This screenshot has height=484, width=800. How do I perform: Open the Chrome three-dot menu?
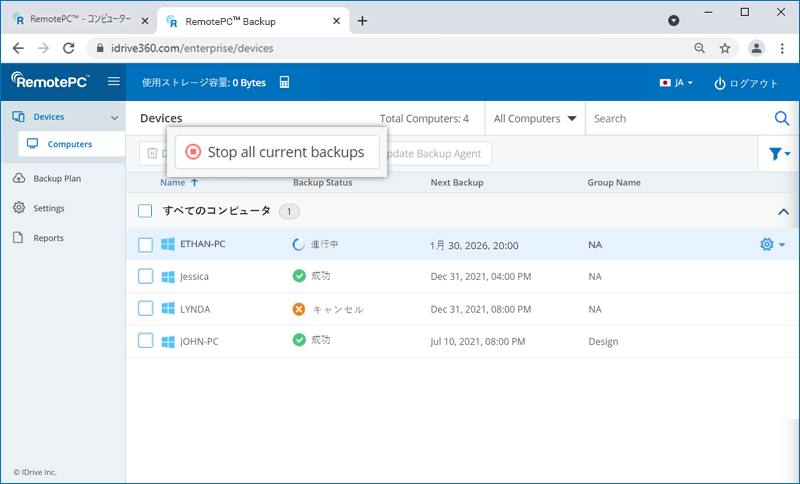tap(782, 48)
